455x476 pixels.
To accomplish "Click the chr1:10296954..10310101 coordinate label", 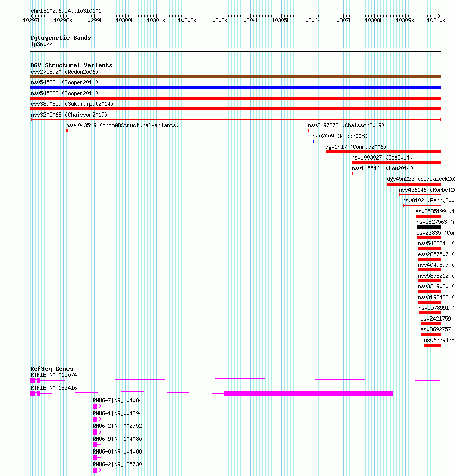I will [x=66, y=11].
